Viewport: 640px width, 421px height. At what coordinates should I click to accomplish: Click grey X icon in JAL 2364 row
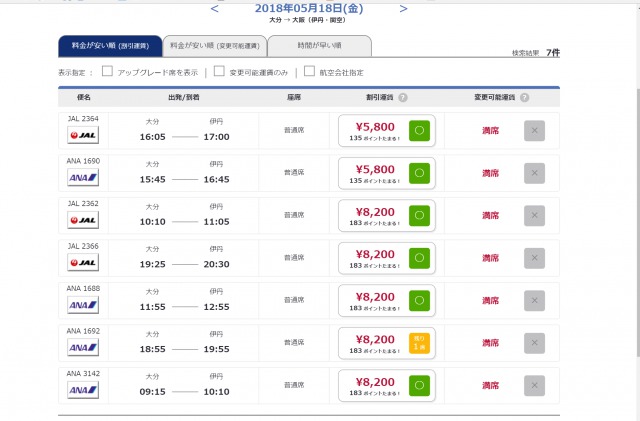[x=534, y=131]
